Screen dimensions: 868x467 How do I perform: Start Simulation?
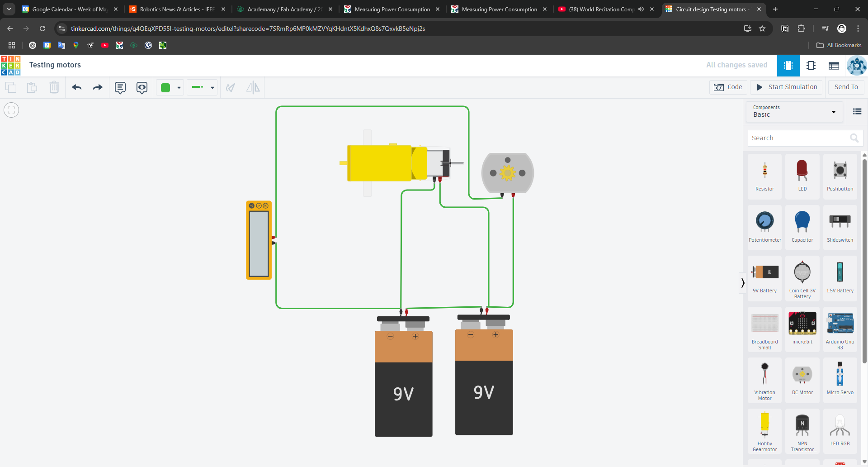[787, 87]
